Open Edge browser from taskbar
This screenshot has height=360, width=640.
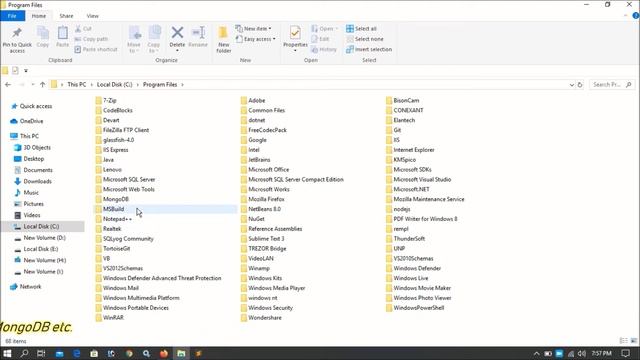coord(76,353)
